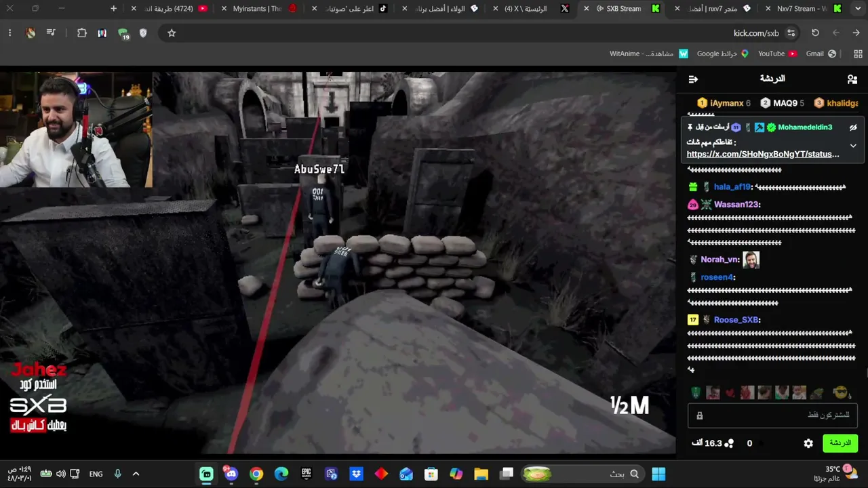This screenshot has height=488, width=868.
Task: Open Norah_vn's chat profile
Action: pos(719,260)
